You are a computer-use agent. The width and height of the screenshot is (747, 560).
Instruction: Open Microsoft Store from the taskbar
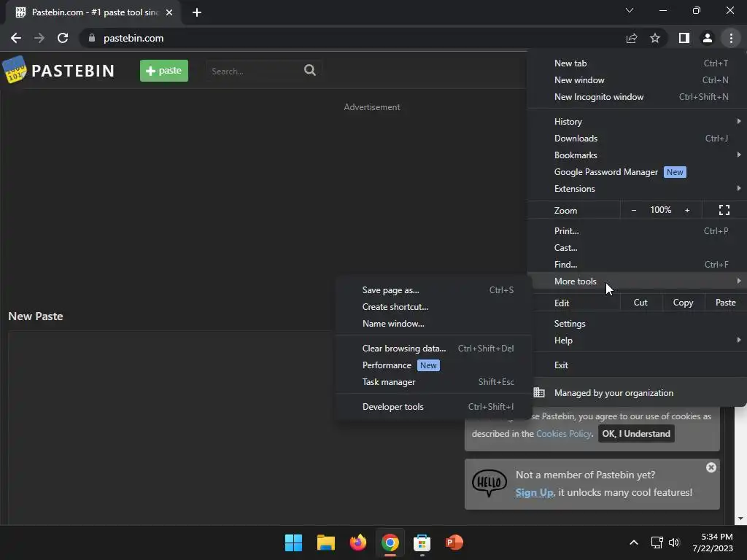point(422,542)
